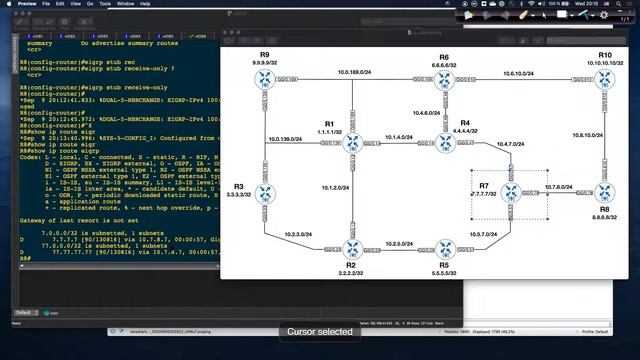Click the 10.7.8.0/24 link label
The image size is (640, 360).
click(558, 187)
